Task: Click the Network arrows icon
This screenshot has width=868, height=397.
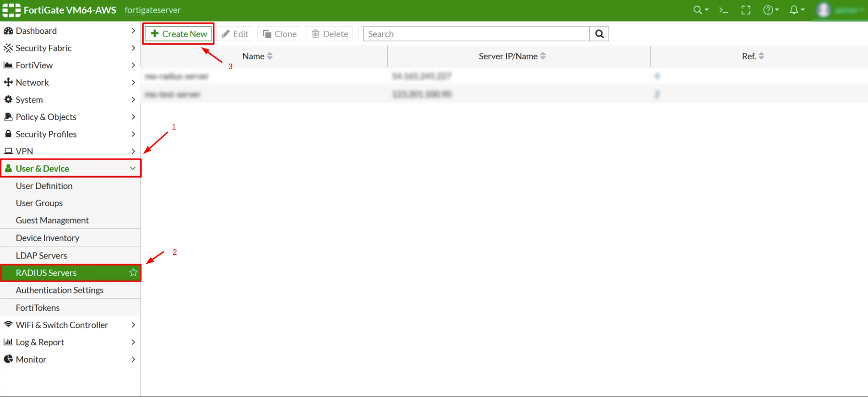Action: coord(8,82)
